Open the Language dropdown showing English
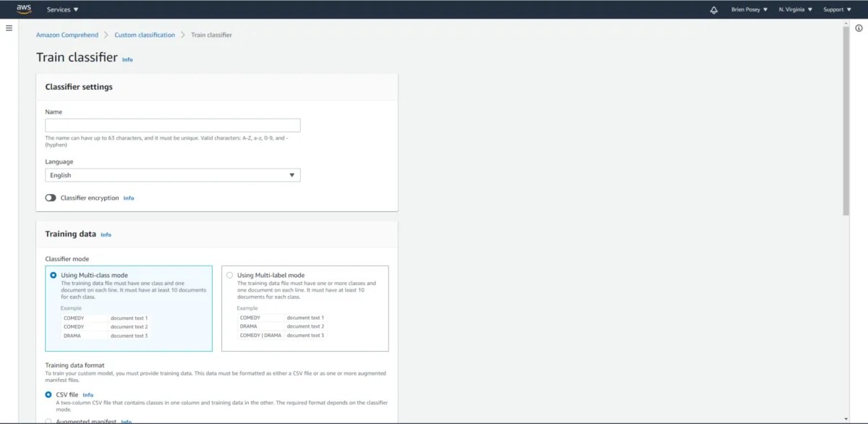 coord(173,175)
